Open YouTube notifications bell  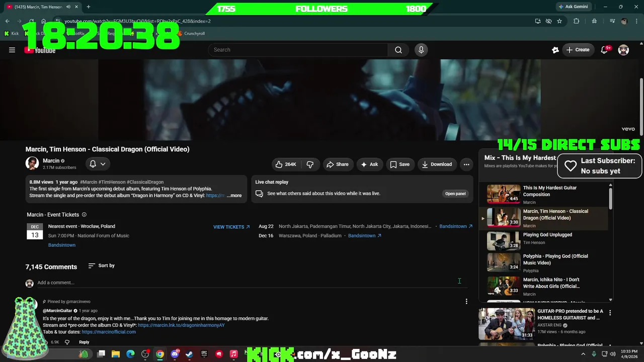click(605, 50)
